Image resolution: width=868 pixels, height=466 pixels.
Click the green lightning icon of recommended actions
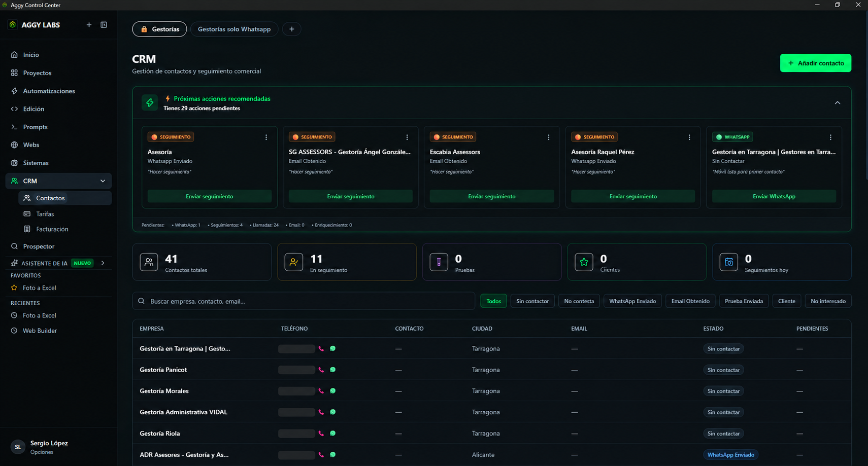[150, 103]
